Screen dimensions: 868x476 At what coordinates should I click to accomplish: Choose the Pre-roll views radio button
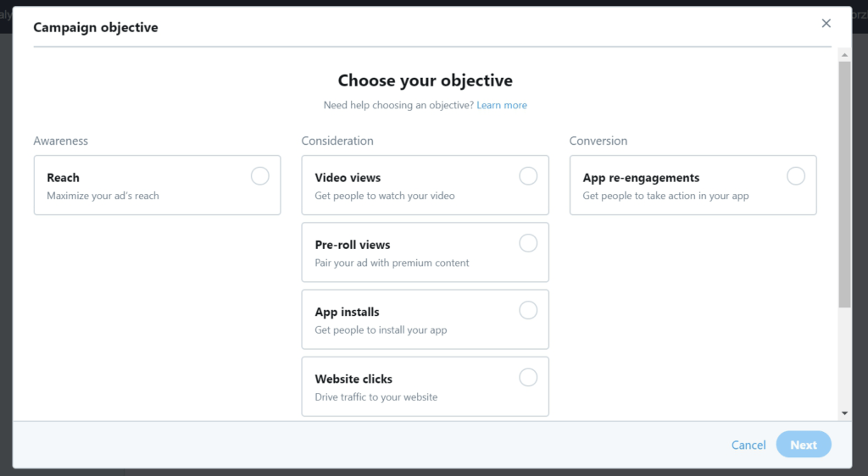point(528,243)
